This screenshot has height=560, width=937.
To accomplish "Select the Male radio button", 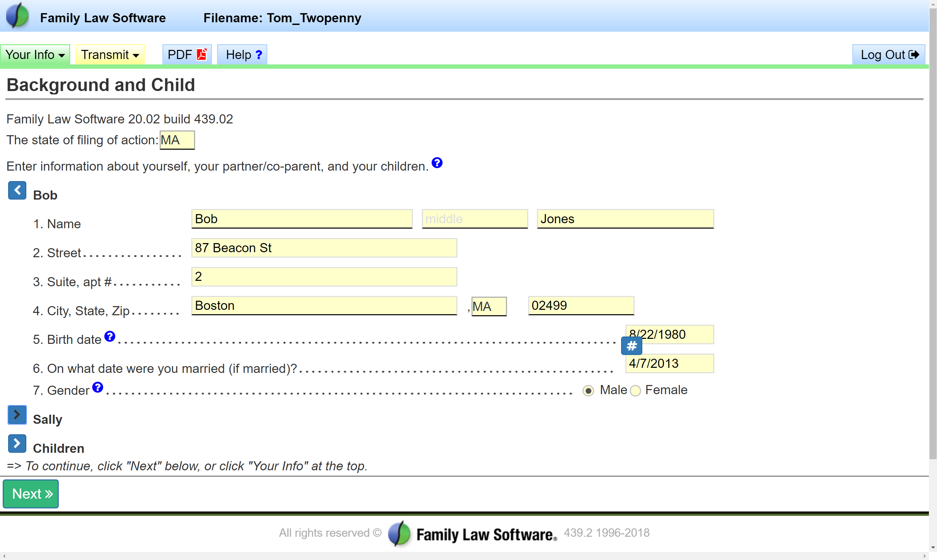I will tap(588, 390).
